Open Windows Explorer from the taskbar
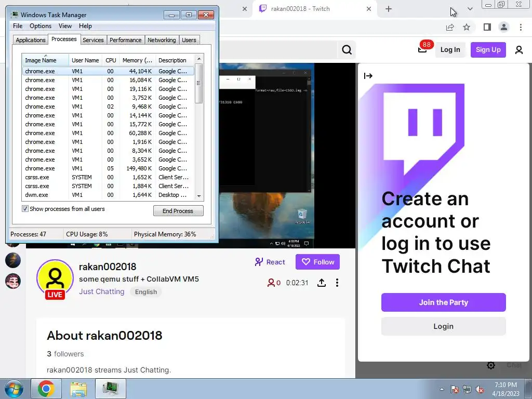 [78, 389]
